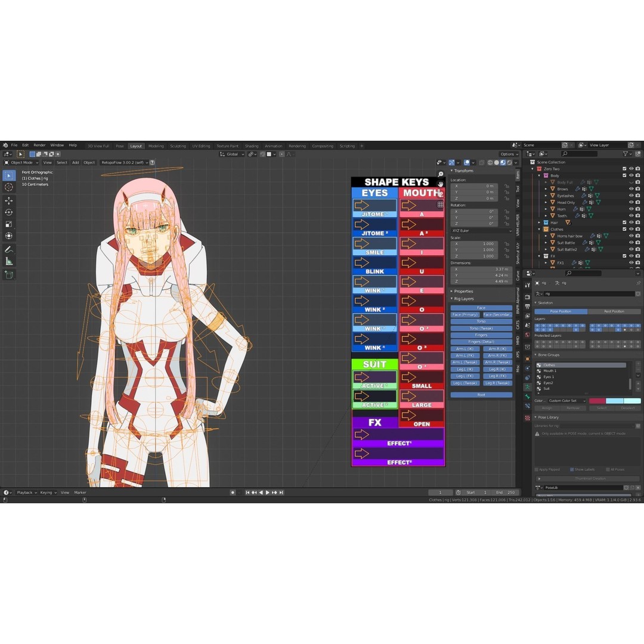This screenshot has width=644, height=644.
Task: Select the Scale tool
Action: coord(8,224)
